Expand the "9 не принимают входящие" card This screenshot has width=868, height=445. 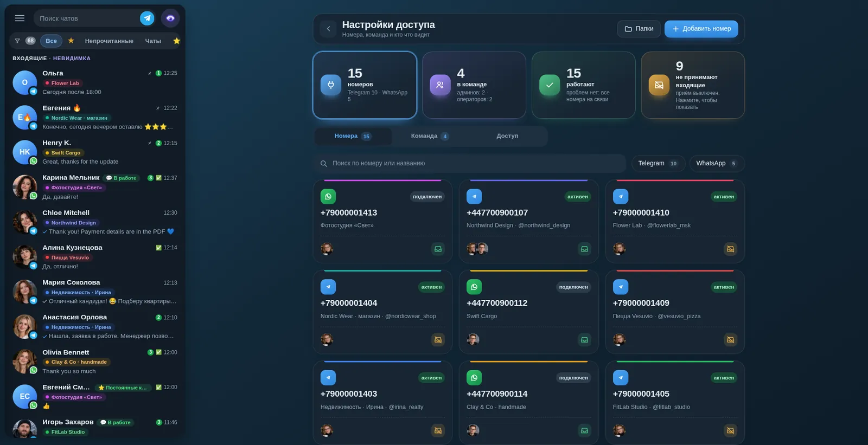pos(693,85)
